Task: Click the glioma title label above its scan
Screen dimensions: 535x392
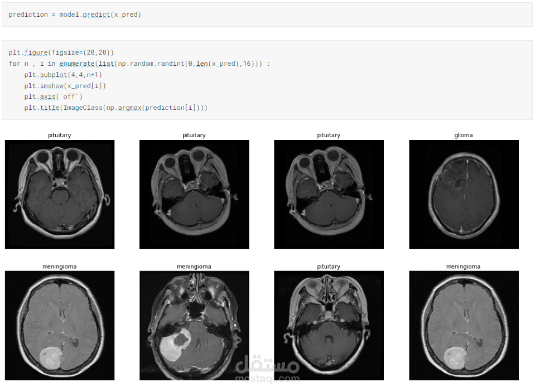Action: 463,135
